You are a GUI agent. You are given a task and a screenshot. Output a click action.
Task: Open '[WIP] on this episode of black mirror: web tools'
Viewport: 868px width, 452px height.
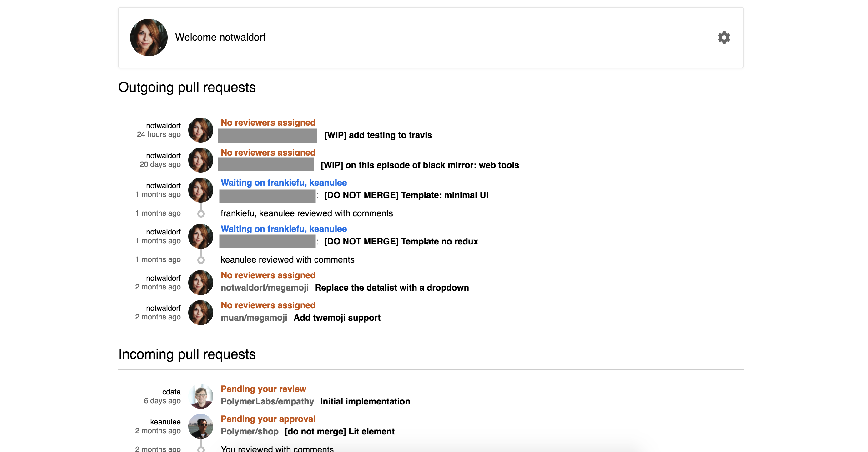420,165
